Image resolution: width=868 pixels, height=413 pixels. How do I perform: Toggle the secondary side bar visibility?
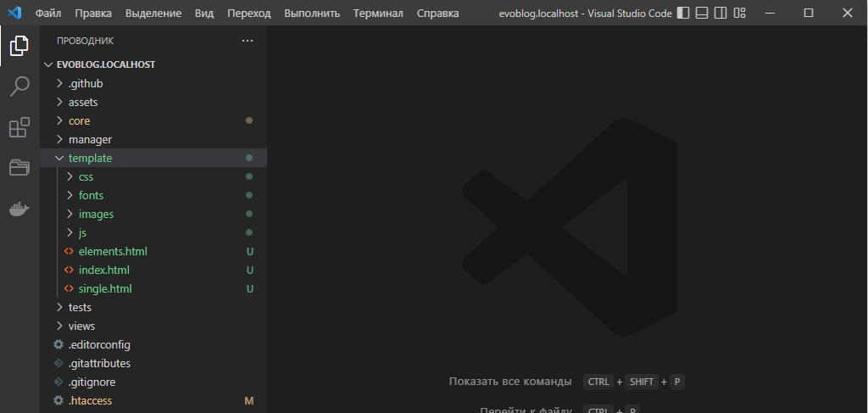point(721,14)
